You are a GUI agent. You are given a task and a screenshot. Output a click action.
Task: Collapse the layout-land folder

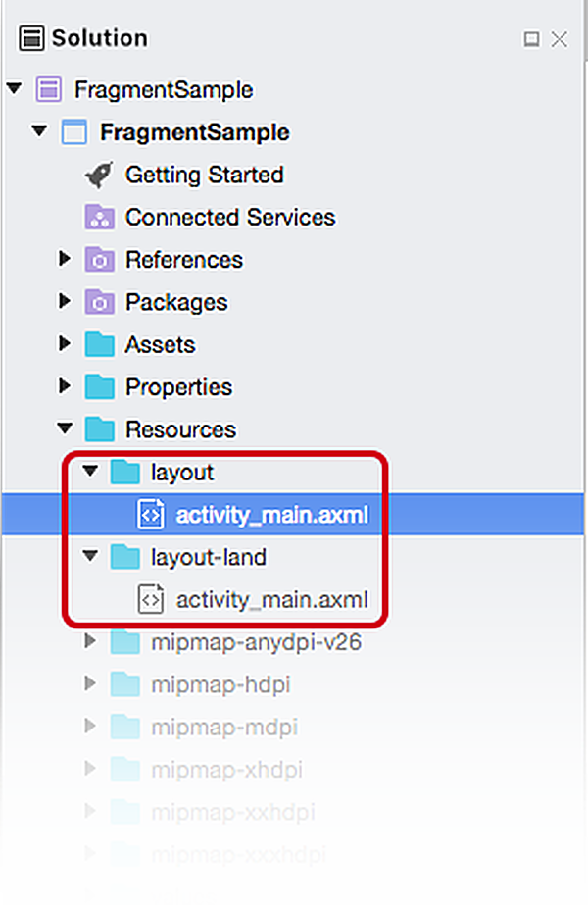click(x=91, y=556)
